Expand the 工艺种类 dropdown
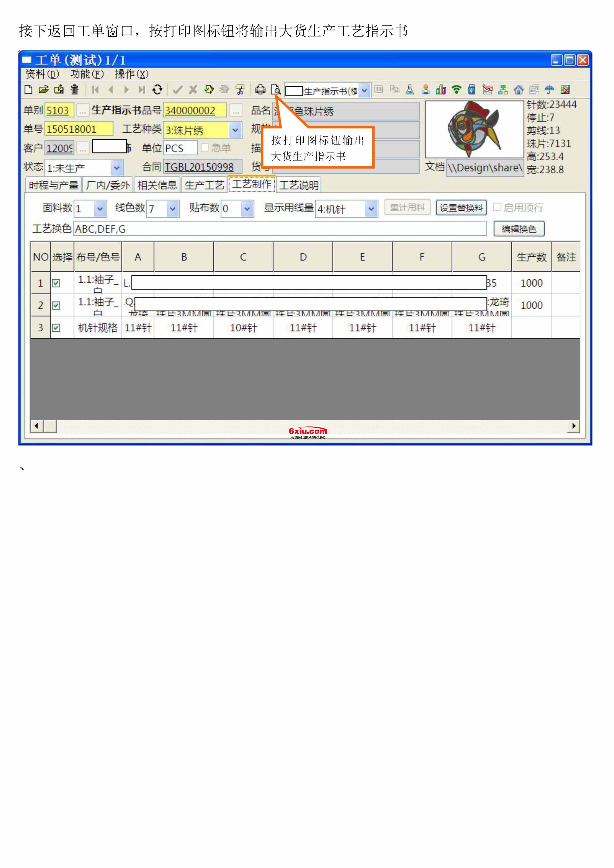Viewport: 614px width, 868px height. [x=235, y=130]
